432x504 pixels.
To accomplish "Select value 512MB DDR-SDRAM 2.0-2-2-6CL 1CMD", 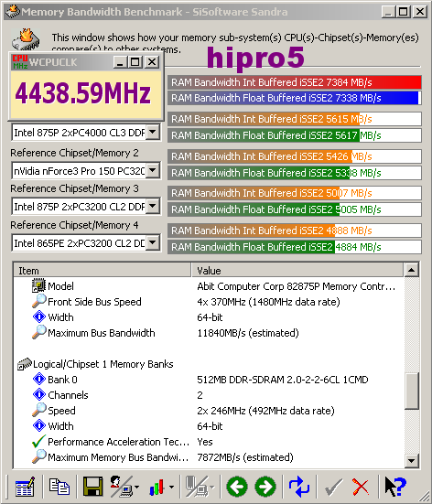I will (283, 380).
